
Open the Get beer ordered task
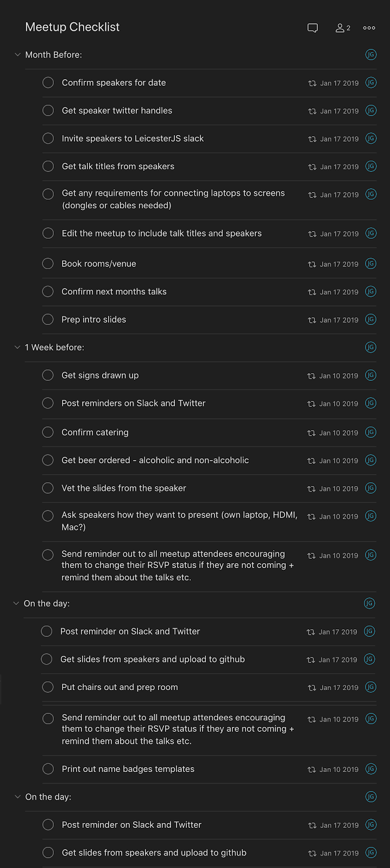[x=155, y=460]
